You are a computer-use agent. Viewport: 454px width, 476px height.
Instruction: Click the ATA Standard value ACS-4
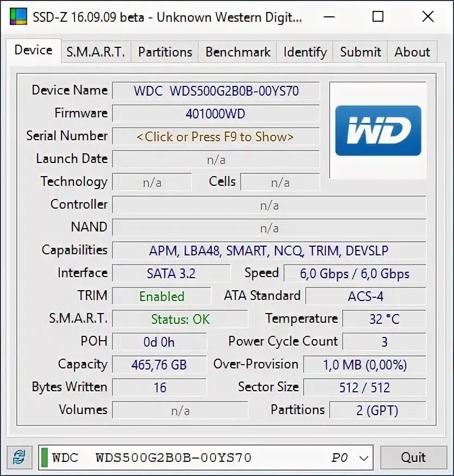pyautogui.click(x=365, y=296)
